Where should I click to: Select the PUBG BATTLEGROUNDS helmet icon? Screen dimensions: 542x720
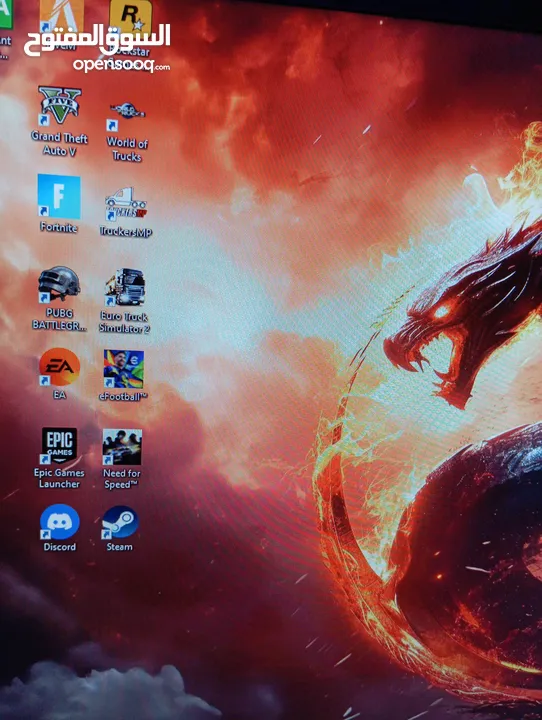point(59,284)
